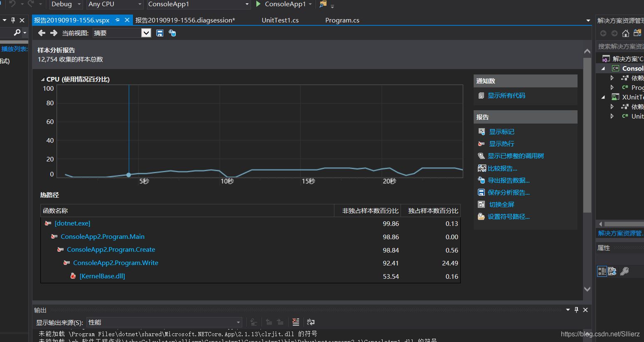Navigate back with the report left arrow

42,33
